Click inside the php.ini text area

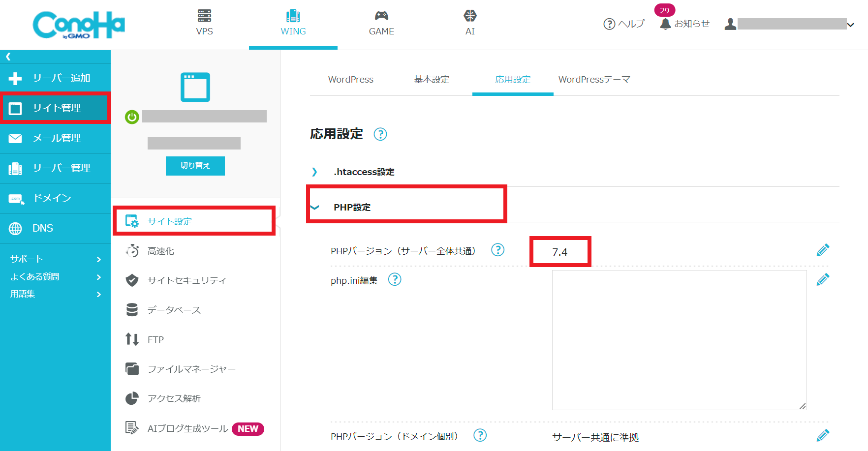tap(679, 340)
